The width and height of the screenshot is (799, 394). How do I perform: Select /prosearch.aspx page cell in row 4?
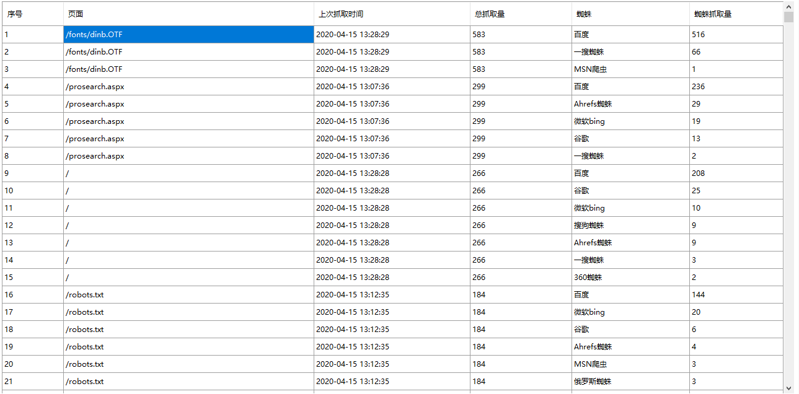[x=189, y=87]
